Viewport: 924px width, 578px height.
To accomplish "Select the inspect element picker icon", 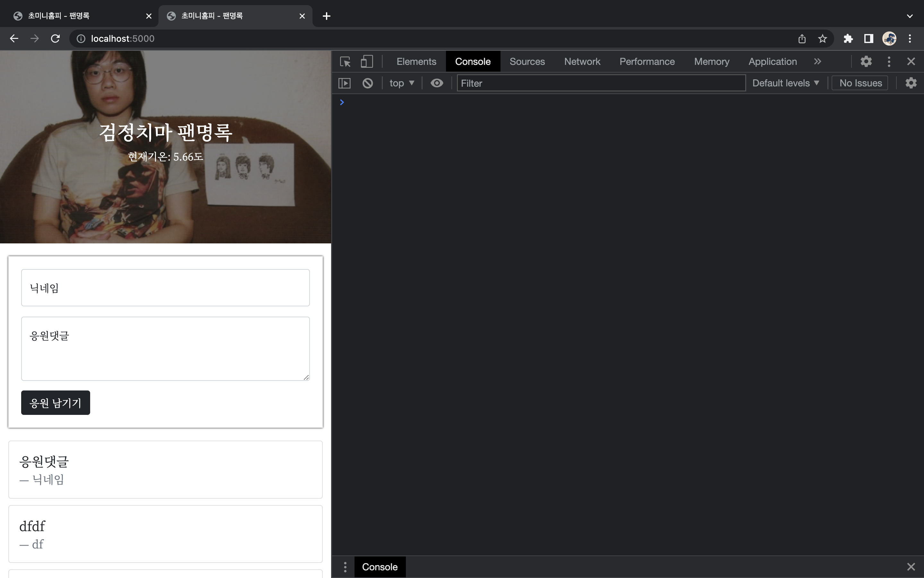I will [x=345, y=62].
